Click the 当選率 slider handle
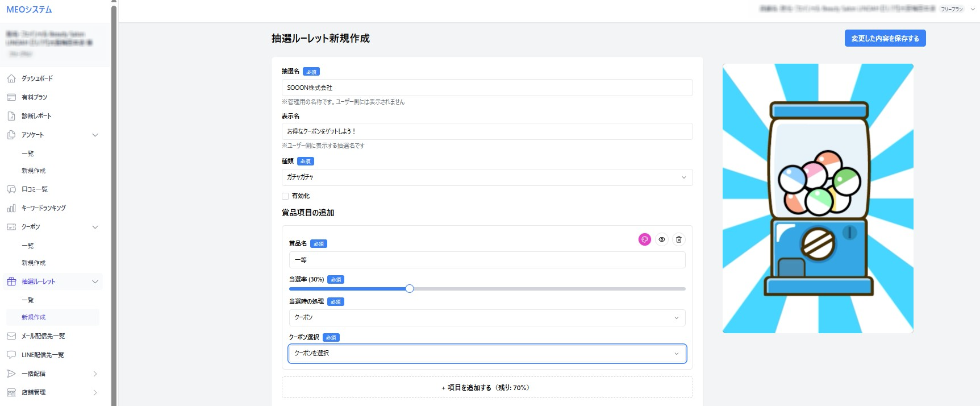The width and height of the screenshot is (980, 406). 410,289
